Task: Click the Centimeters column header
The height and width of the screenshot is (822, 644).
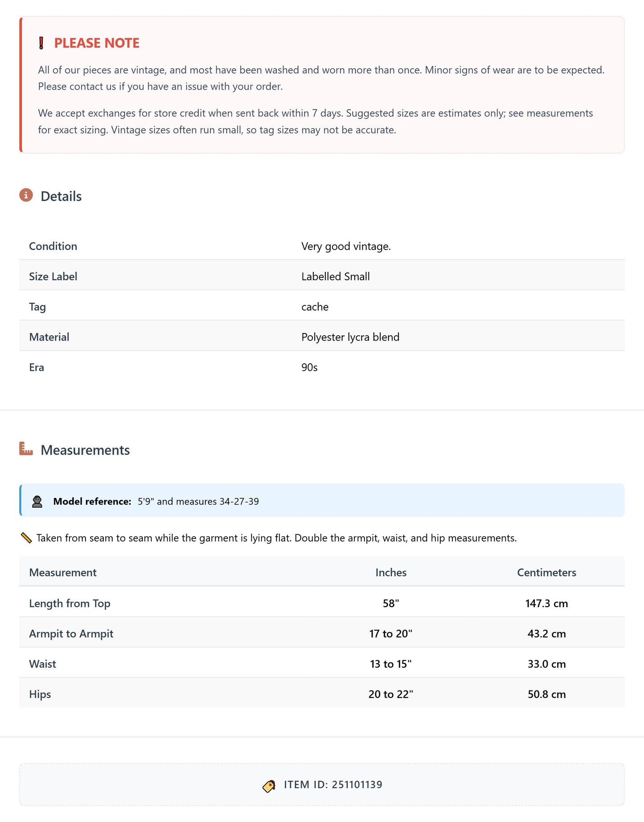Action: [x=546, y=573]
